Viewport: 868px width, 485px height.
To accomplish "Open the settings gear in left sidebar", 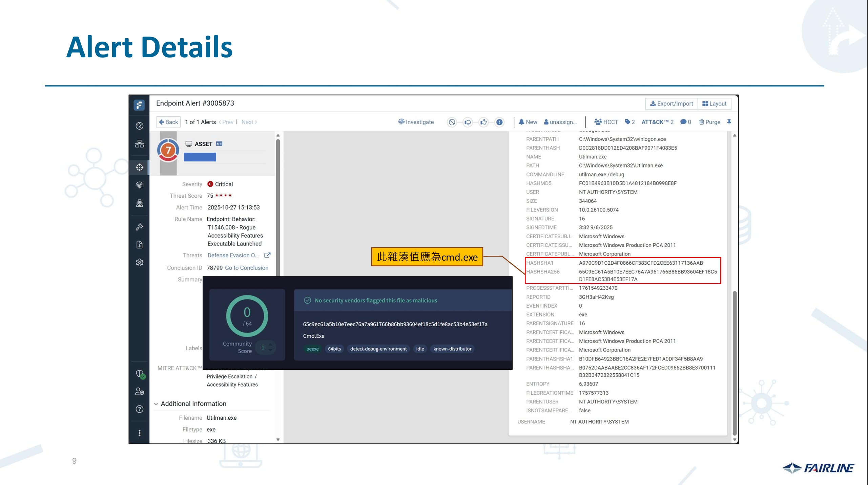I will (139, 262).
